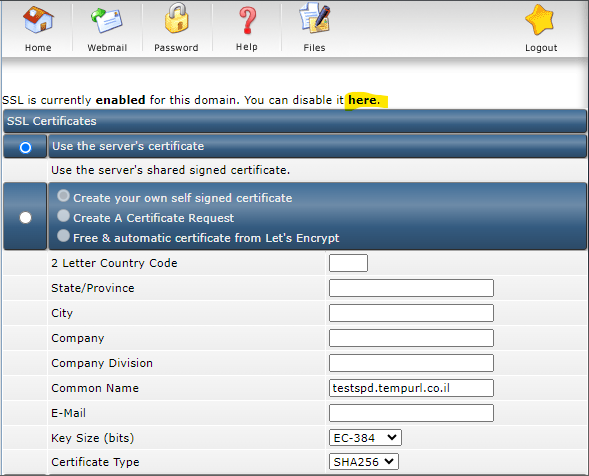
Task: Open Webmail envelope icon
Action: click(107, 21)
